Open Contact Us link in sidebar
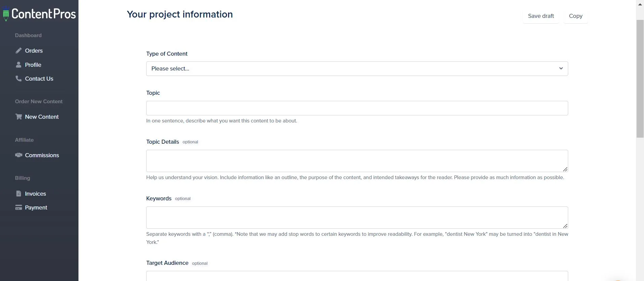644x281 pixels. click(39, 79)
